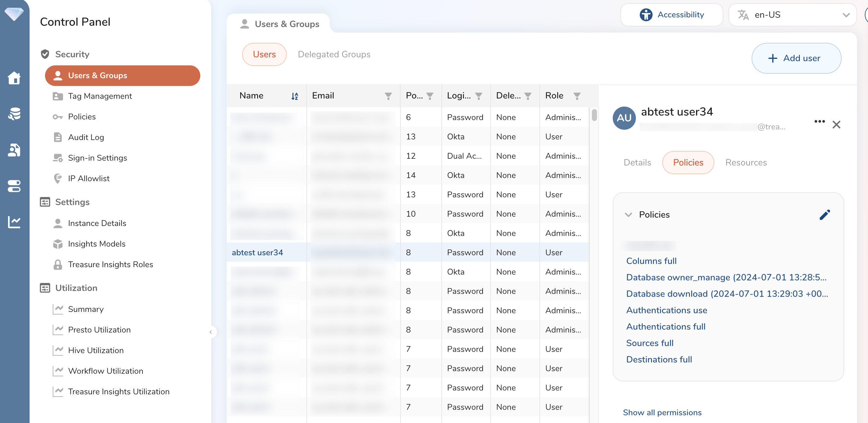This screenshot has width=868, height=423.
Task: Open the Destinations full policy link
Action: pos(659,359)
